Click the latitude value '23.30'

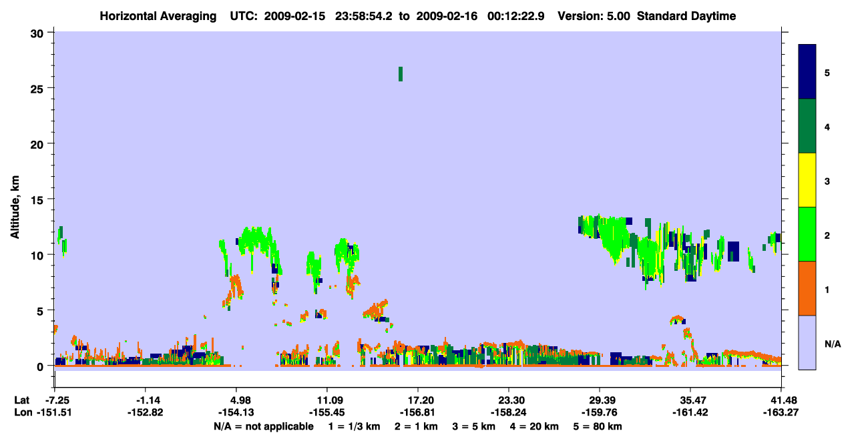click(511, 400)
